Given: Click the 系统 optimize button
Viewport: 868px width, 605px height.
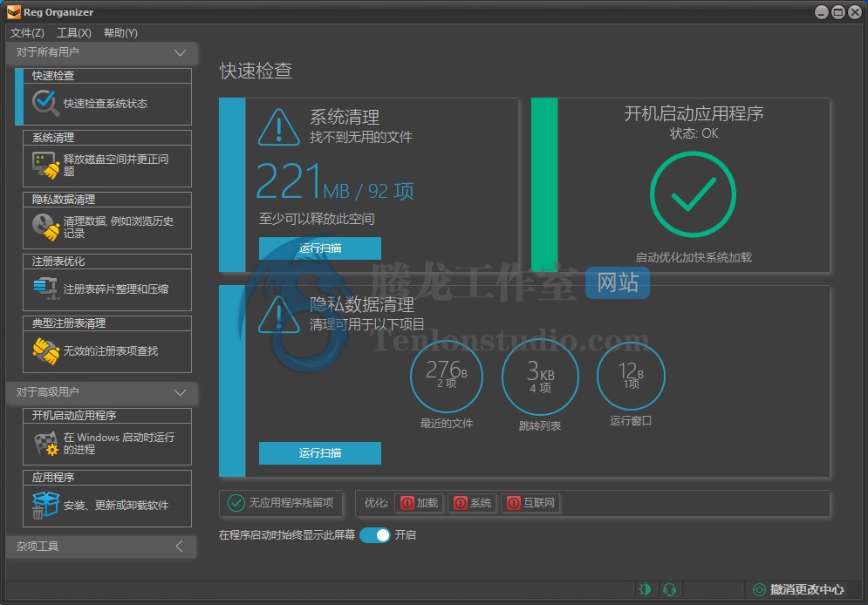Looking at the screenshot, I should click(x=472, y=503).
